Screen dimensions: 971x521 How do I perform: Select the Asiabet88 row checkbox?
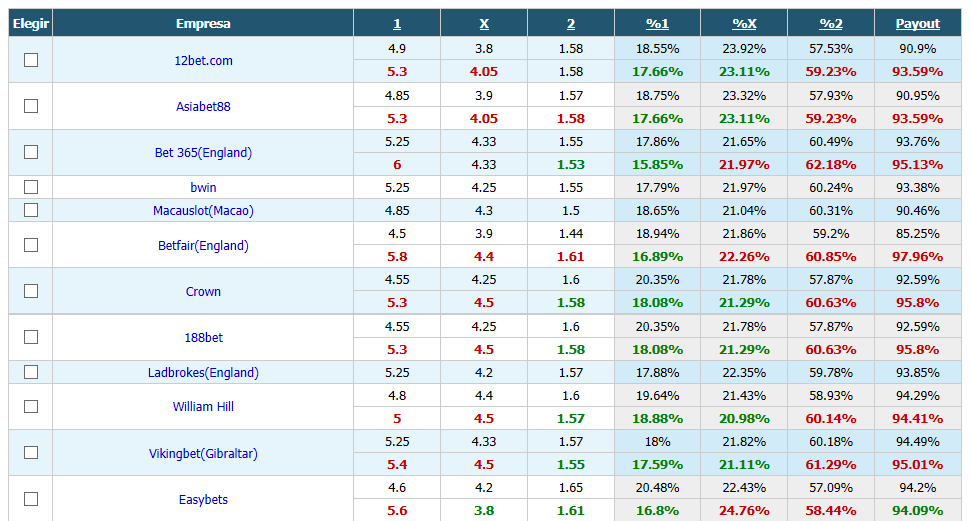[x=31, y=106]
